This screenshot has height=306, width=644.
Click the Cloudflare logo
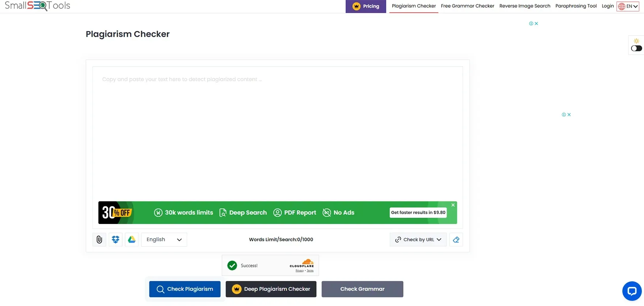[302, 264]
